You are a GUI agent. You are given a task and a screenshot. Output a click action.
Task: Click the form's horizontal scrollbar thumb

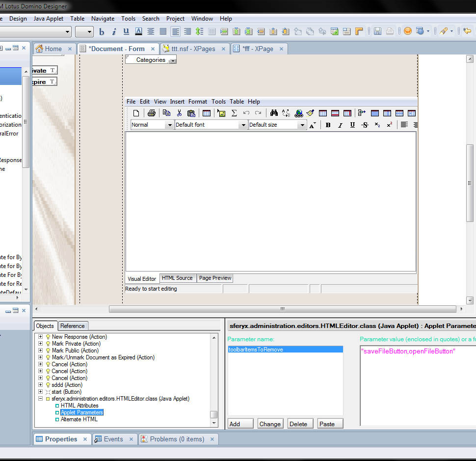(282, 309)
